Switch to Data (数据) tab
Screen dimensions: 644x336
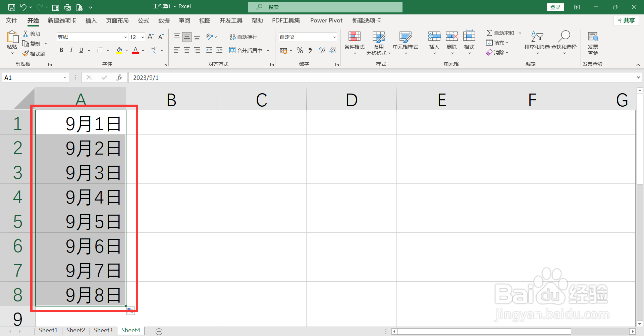point(164,20)
